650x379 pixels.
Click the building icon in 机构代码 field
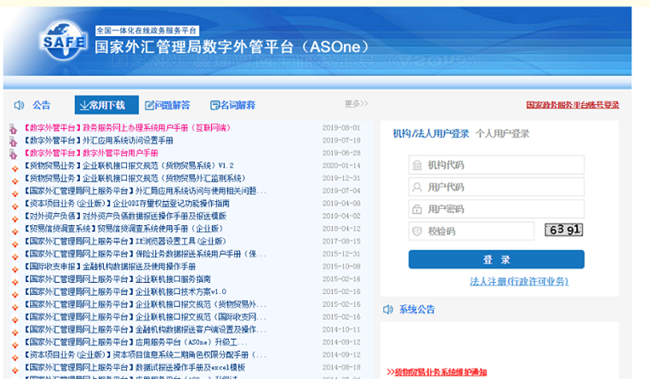point(417,165)
